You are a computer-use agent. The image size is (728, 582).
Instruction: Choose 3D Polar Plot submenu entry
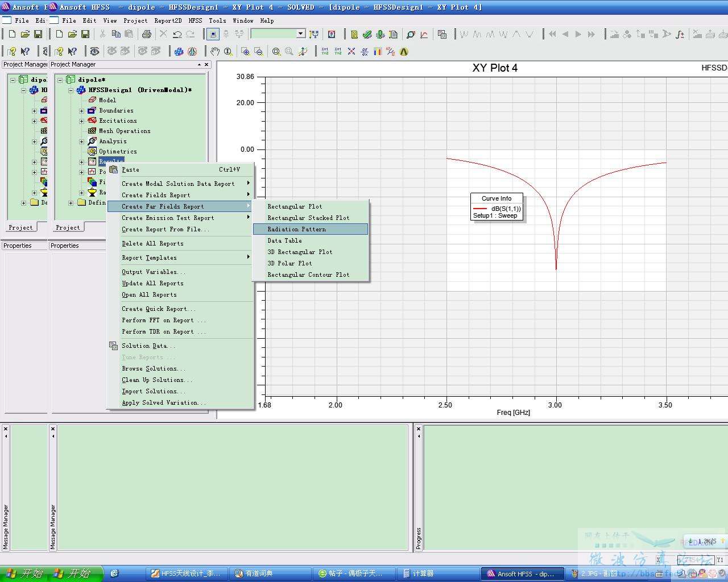[x=311, y=263]
